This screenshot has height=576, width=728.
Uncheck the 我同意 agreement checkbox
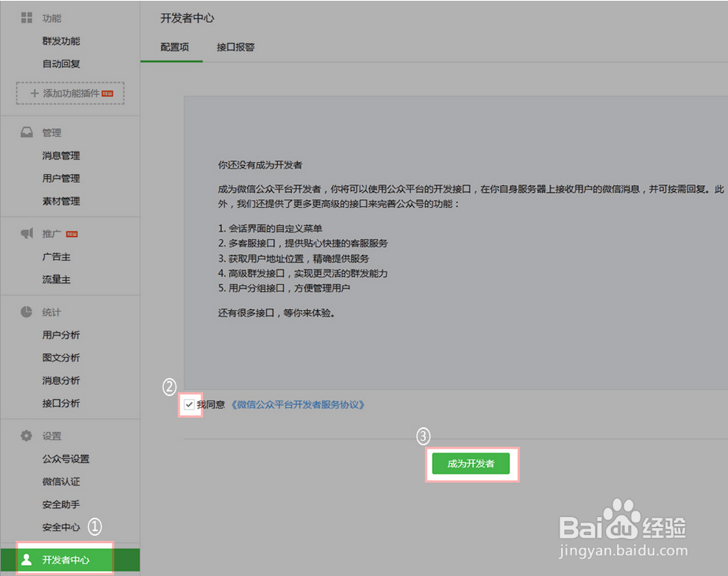[x=188, y=404]
